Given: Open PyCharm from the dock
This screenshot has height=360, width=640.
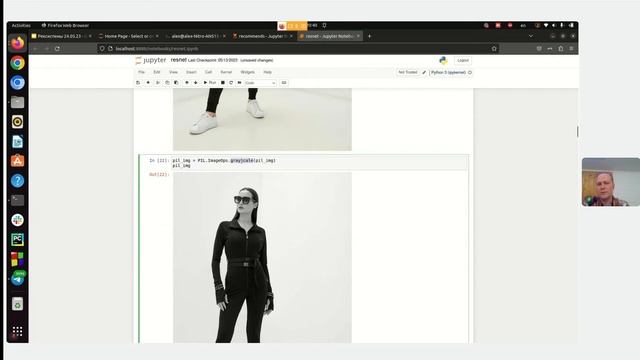Looking at the screenshot, I should (x=18, y=240).
